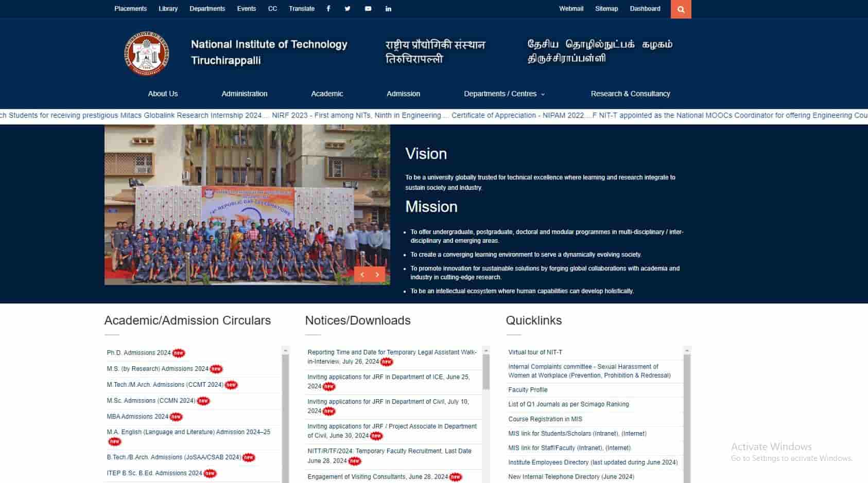Viewport: 868px width, 483px height.
Task: Open the orange search icon button
Action: [x=681, y=9]
